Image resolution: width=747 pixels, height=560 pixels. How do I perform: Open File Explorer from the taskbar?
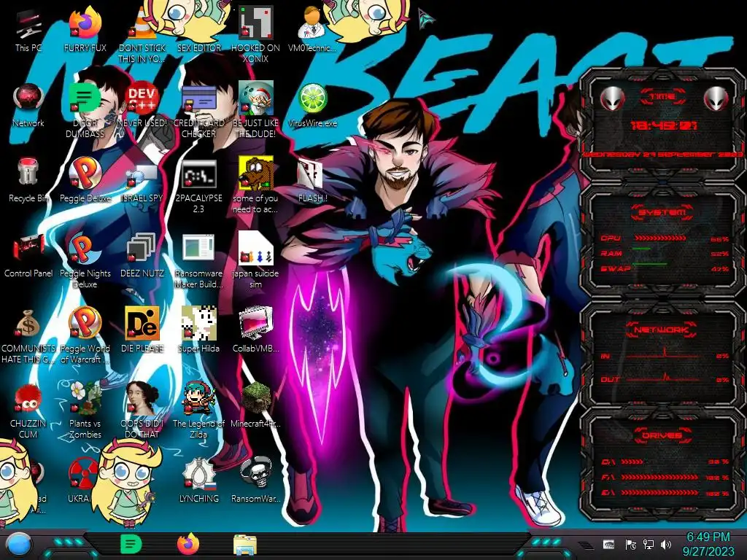click(245, 545)
